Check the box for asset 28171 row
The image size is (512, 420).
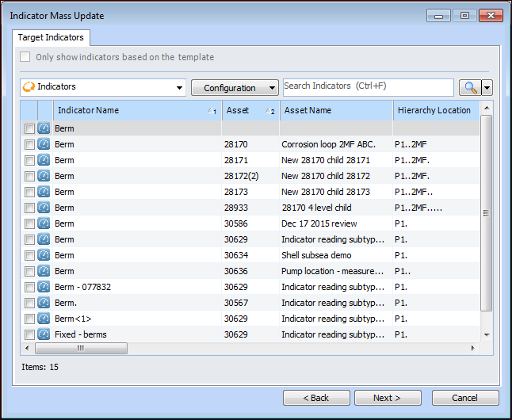click(x=29, y=160)
